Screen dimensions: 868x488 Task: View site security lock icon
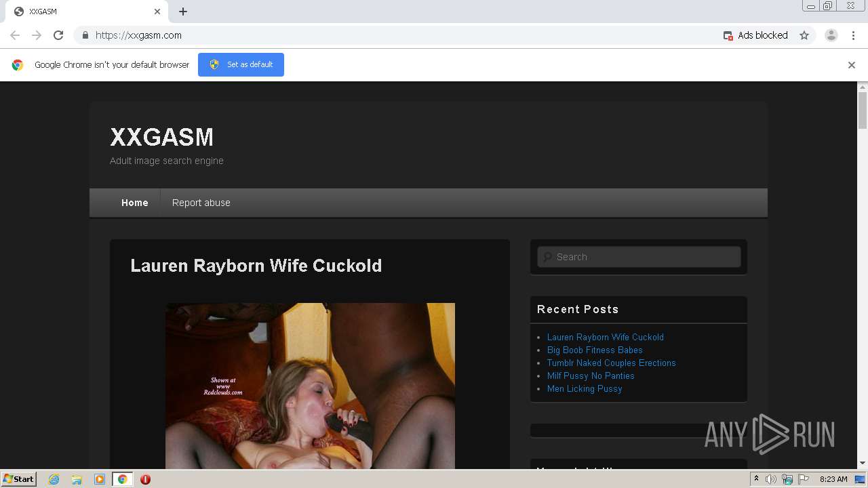(x=85, y=35)
